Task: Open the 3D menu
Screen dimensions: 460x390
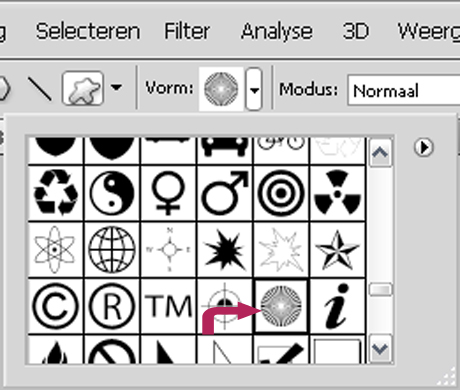Action: click(356, 32)
